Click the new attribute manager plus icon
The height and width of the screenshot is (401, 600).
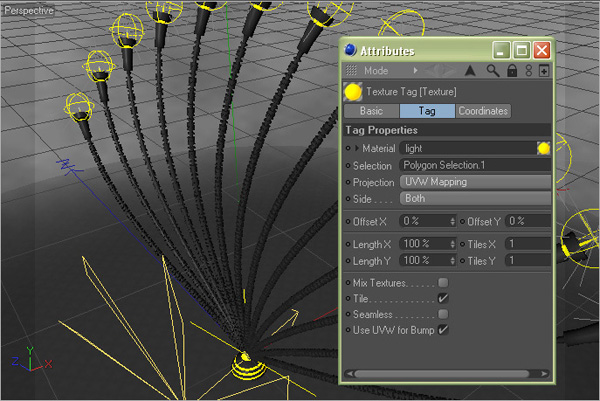[x=544, y=71]
